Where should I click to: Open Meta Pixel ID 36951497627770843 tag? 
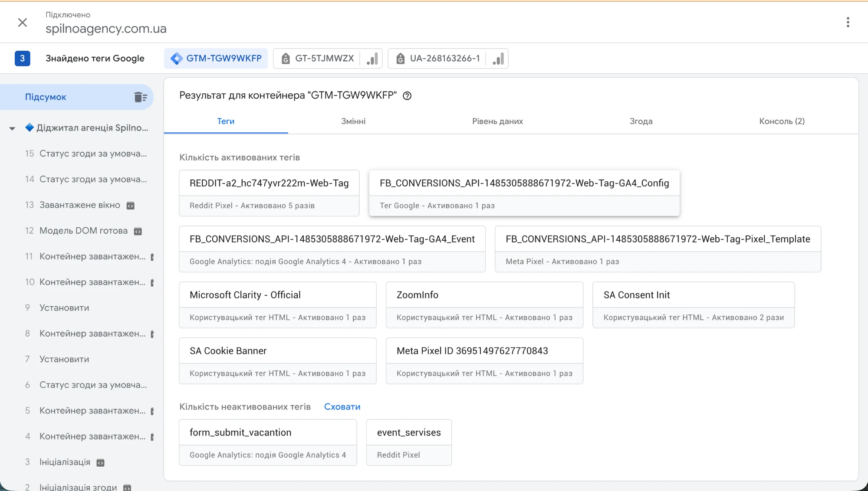pos(484,361)
